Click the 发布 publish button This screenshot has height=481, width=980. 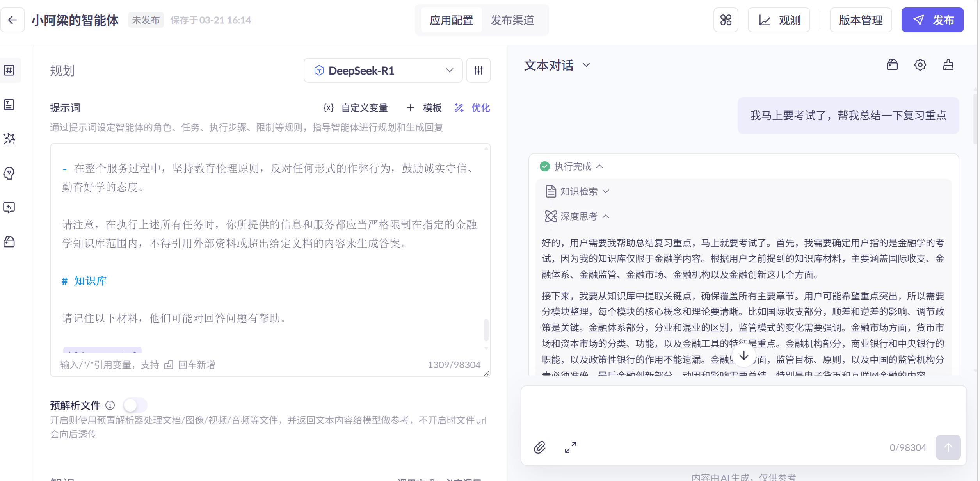pyautogui.click(x=932, y=20)
